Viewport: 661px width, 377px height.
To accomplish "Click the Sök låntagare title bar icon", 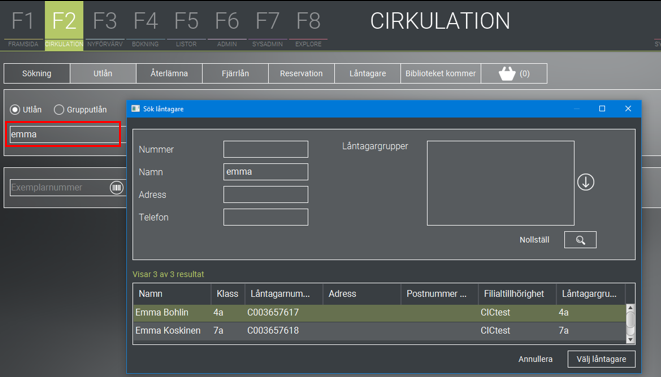I will pyautogui.click(x=135, y=109).
